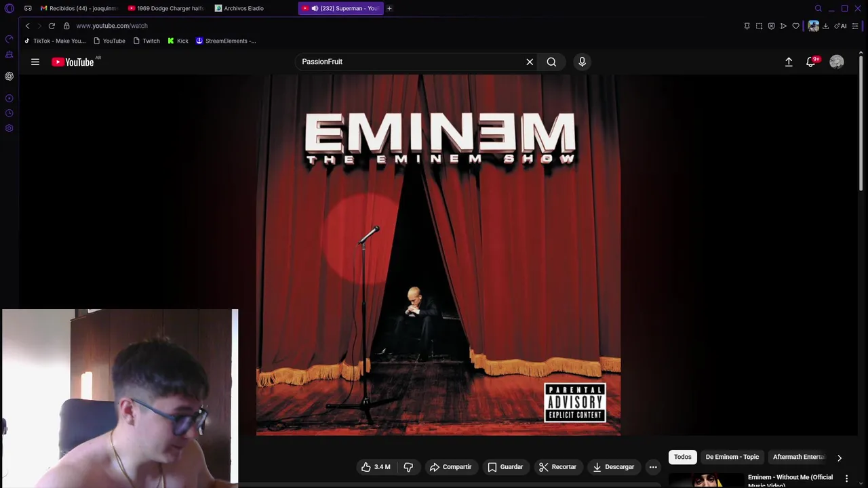The width and height of the screenshot is (868, 488).
Task: Open more actions three-dot menu
Action: [x=653, y=467]
